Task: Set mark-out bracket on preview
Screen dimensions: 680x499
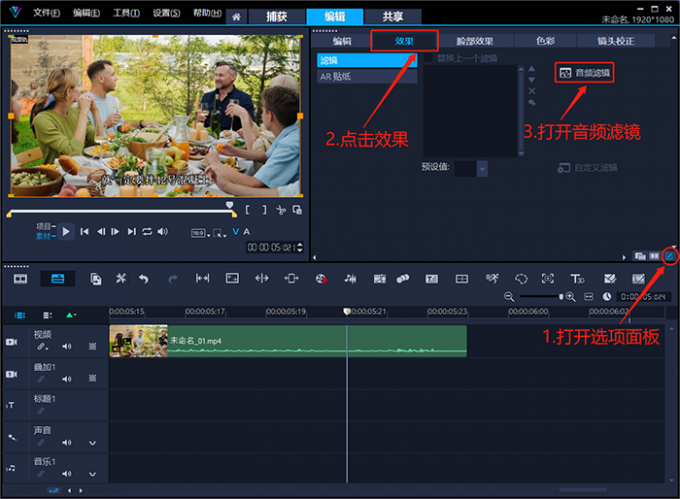Action: (x=264, y=210)
